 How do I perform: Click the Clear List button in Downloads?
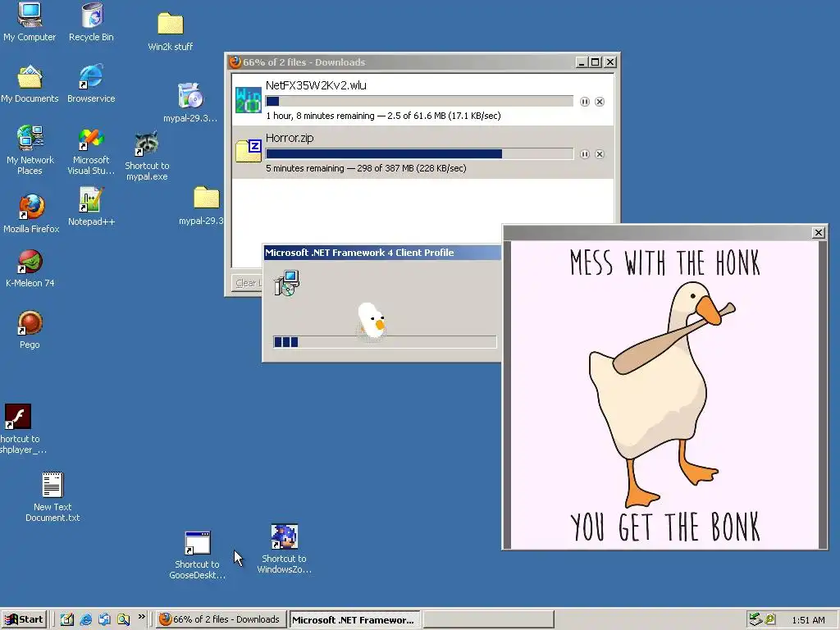[248, 283]
